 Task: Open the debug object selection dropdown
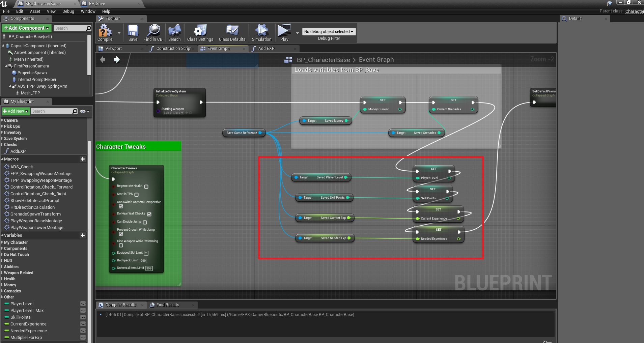(x=329, y=32)
